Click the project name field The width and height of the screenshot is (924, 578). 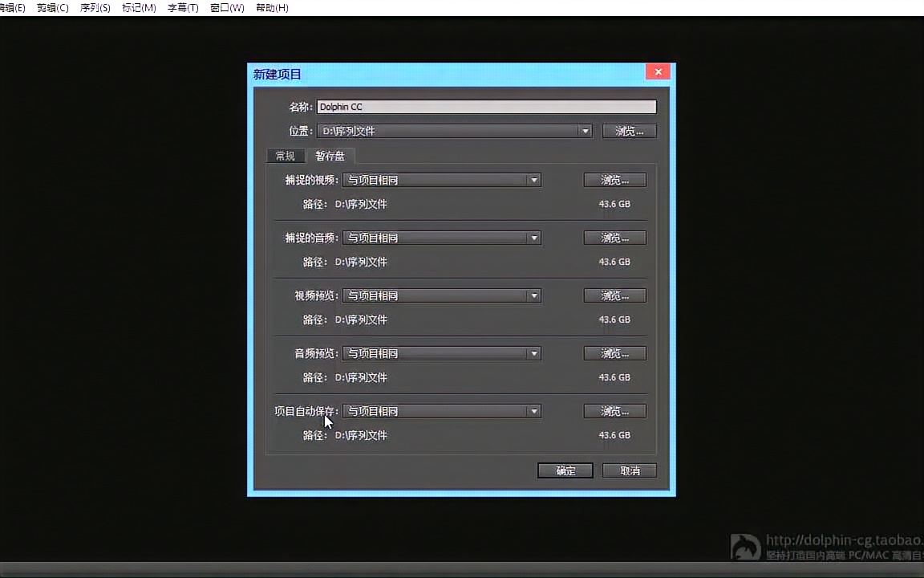(x=486, y=107)
